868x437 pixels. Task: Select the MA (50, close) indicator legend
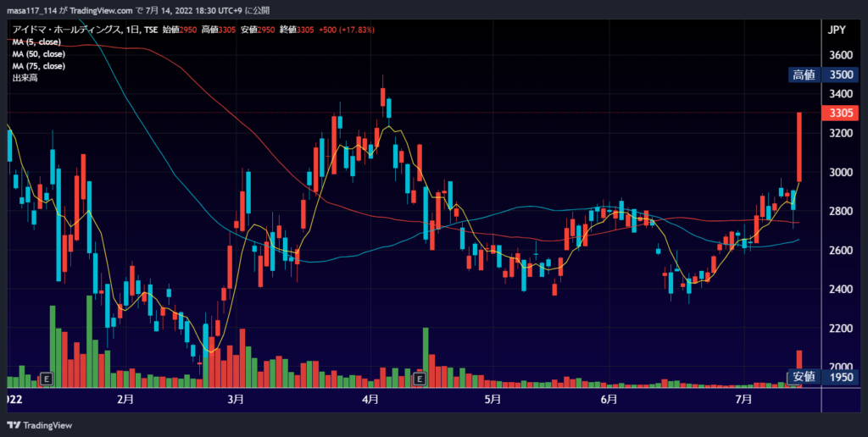39,54
